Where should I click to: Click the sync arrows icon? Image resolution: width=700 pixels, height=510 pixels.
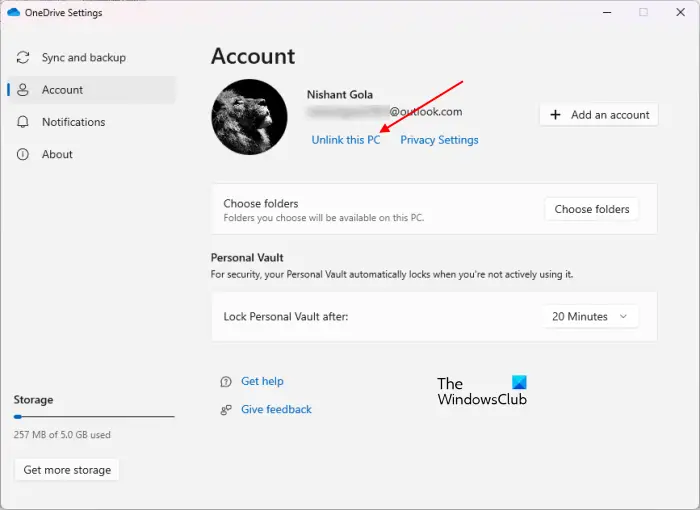[x=23, y=58]
